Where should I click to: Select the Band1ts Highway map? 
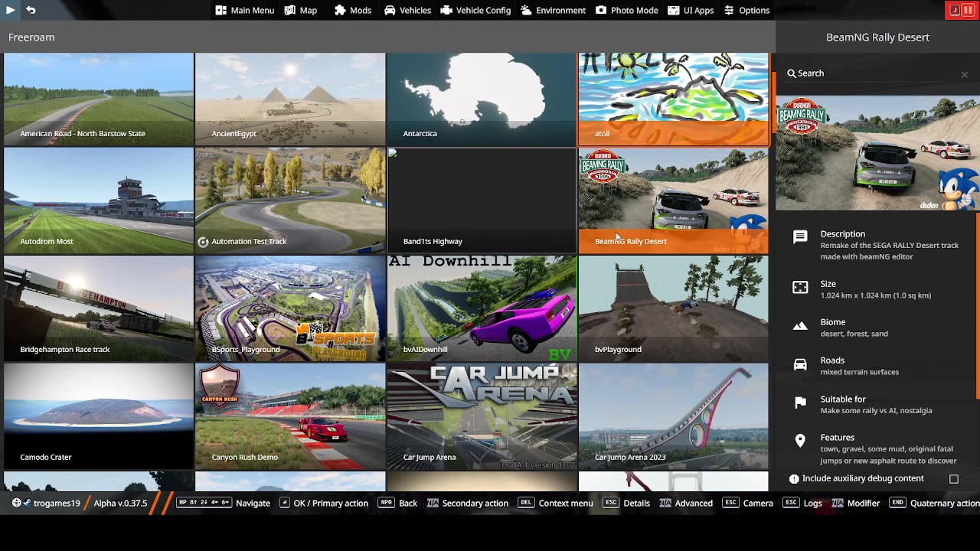coord(482,201)
